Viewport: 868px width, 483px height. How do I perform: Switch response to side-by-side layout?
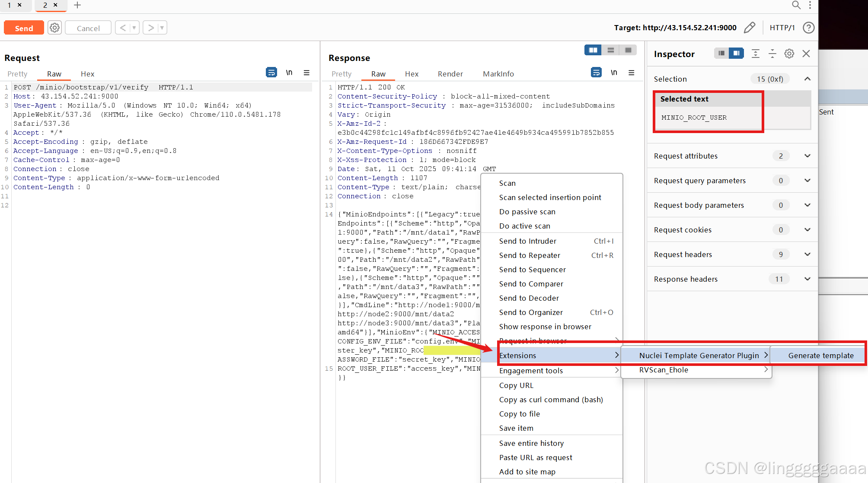593,50
